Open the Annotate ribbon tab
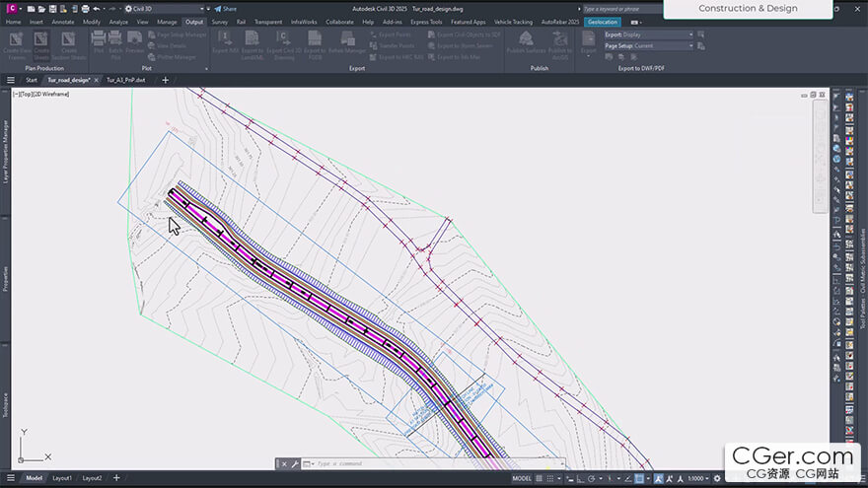Screen dimensions: 868x488 tap(62, 21)
